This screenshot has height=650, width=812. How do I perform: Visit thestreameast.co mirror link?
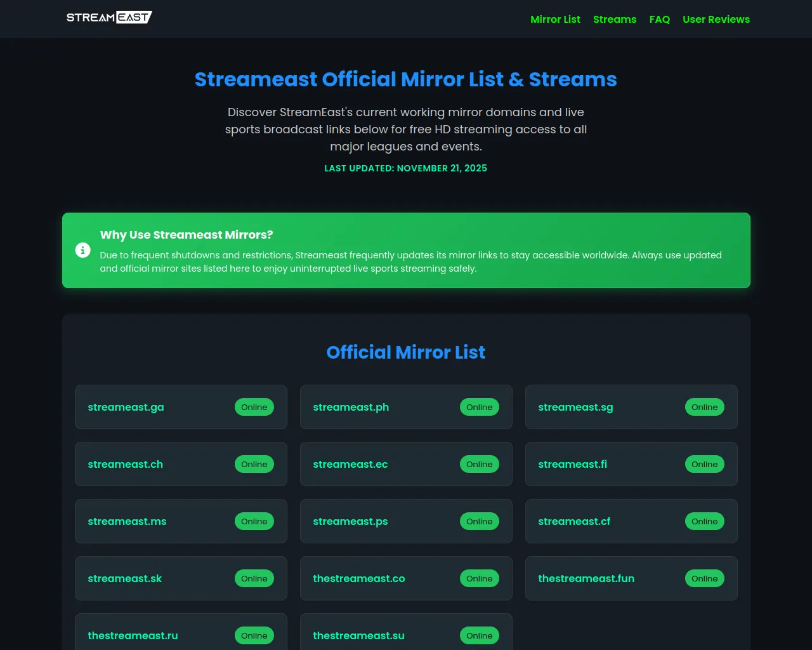coord(358,578)
